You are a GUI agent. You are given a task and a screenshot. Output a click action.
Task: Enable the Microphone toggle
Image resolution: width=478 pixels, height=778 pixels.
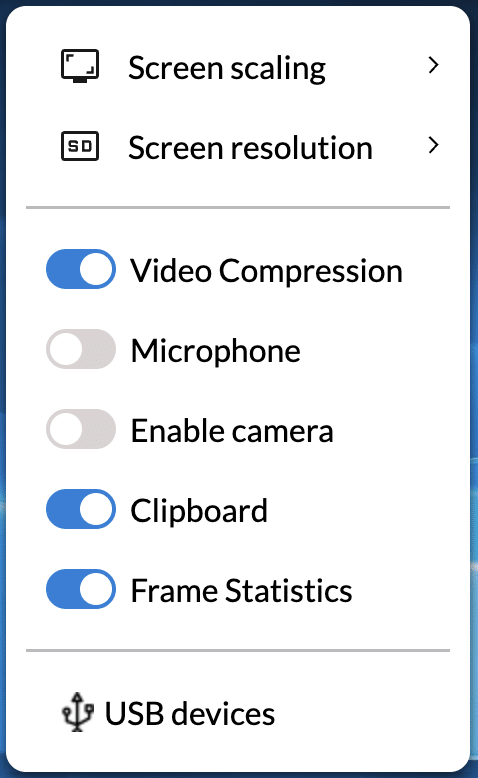(x=81, y=349)
